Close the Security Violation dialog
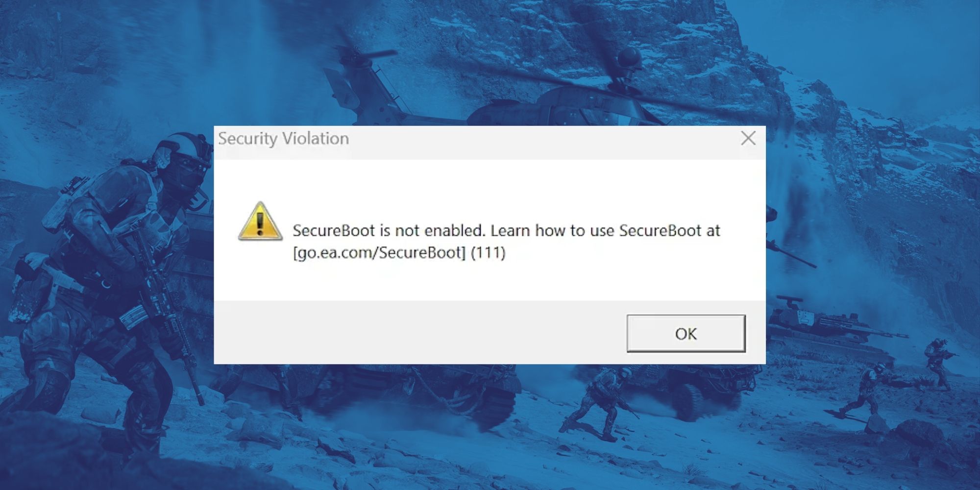This screenshot has width=980, height=490. click(748, 138)
